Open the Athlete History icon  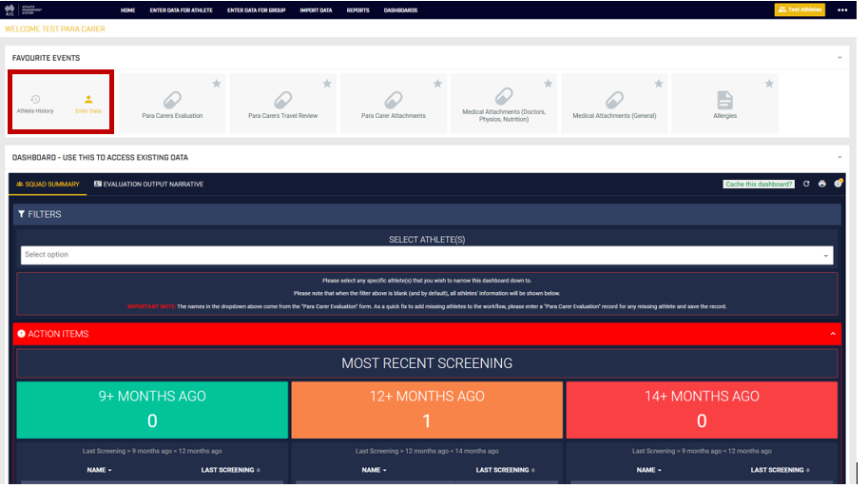click(35, 100)
